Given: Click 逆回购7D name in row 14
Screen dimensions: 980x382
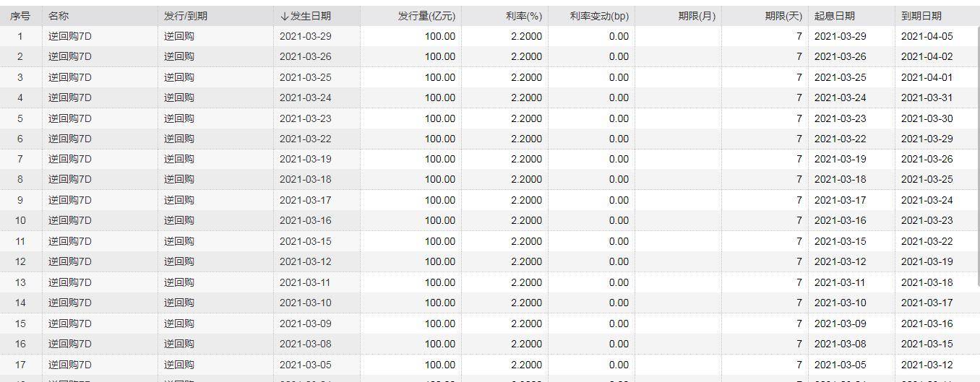Looking at the screenshot, I should point(70,303).
